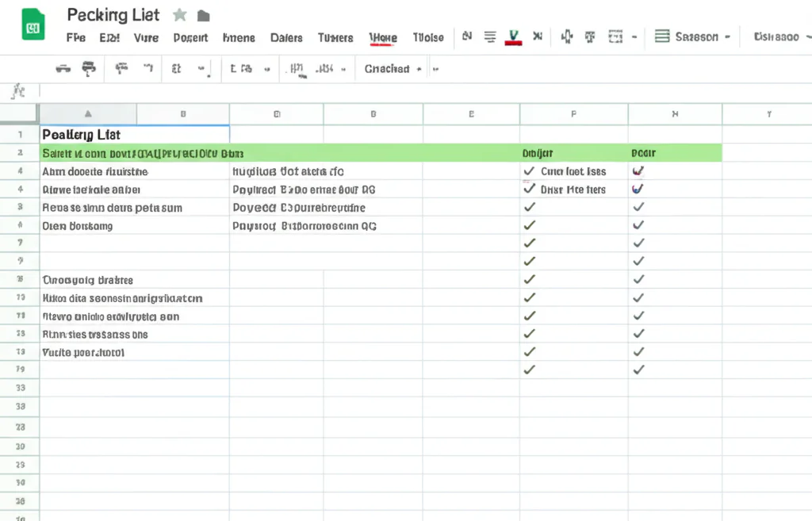Expand the borders style dropdown

[634, 37]
